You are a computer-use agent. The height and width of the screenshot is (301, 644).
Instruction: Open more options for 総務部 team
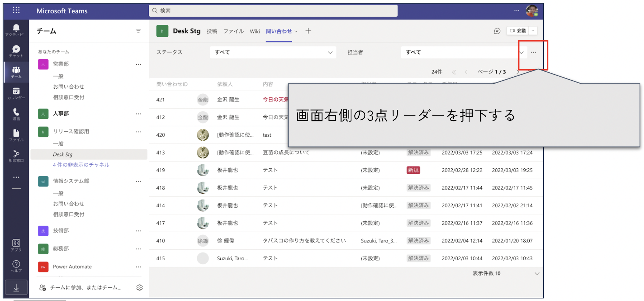point(138,249)
